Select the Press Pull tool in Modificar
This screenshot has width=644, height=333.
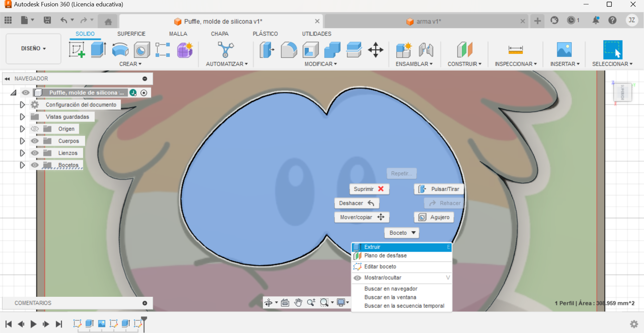tap(267, 50)
